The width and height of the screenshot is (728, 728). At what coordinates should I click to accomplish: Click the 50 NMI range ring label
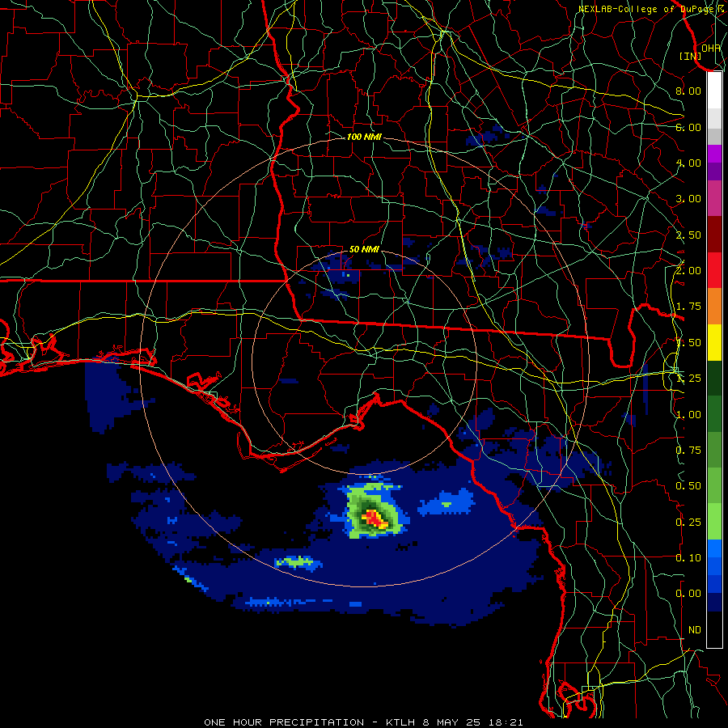pyautogui.click(x=364, y=249)
